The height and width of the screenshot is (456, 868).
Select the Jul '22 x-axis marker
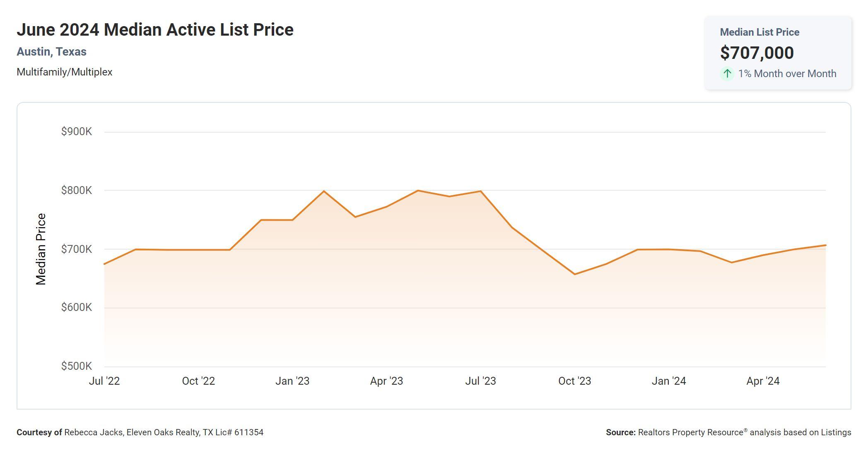tap(104, 381)
